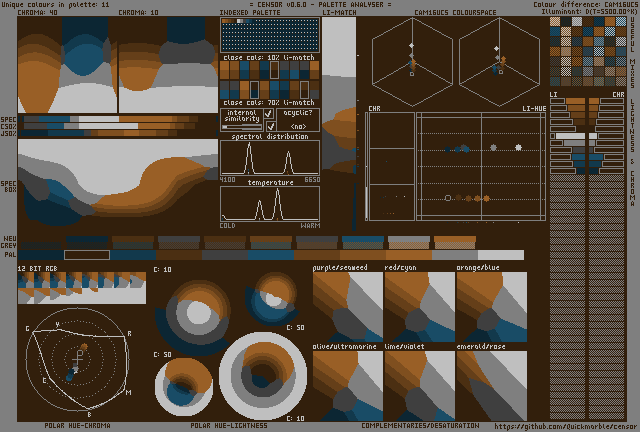Toggle the upper internal similarity checkbox

pos(268,115)
